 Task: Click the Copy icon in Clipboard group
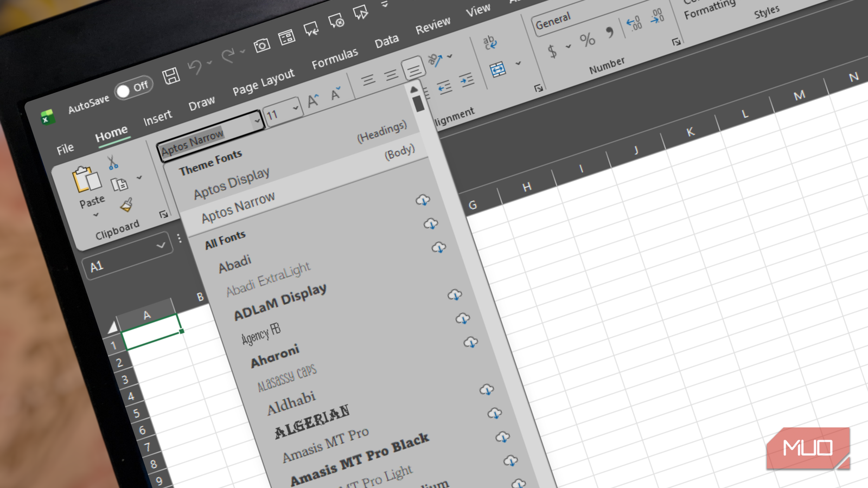coord(119,184)
